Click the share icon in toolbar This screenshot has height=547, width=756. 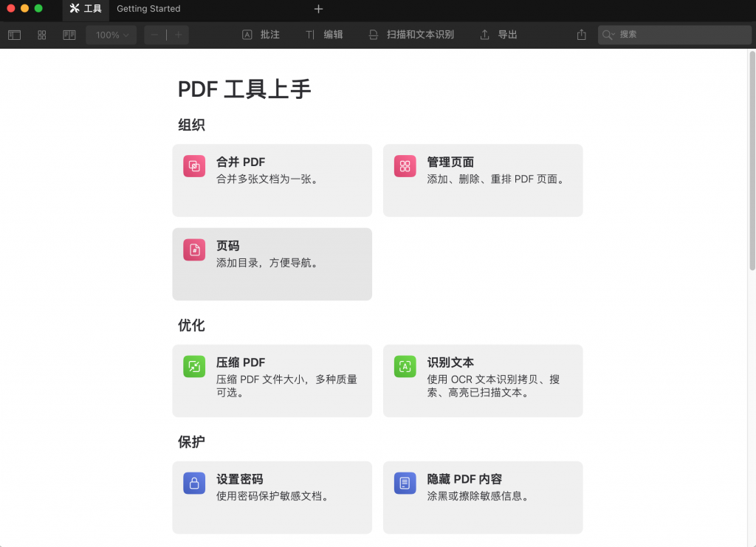coord(580,34)
